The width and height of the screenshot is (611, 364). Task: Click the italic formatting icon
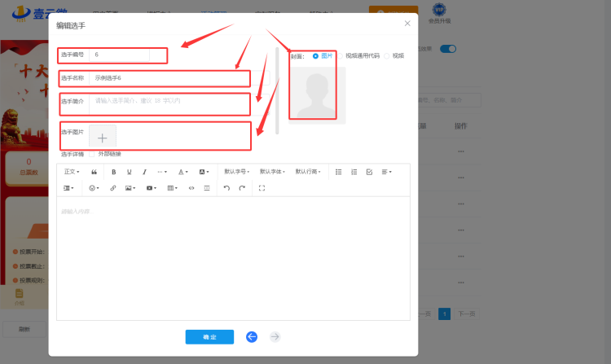point(144,172)
